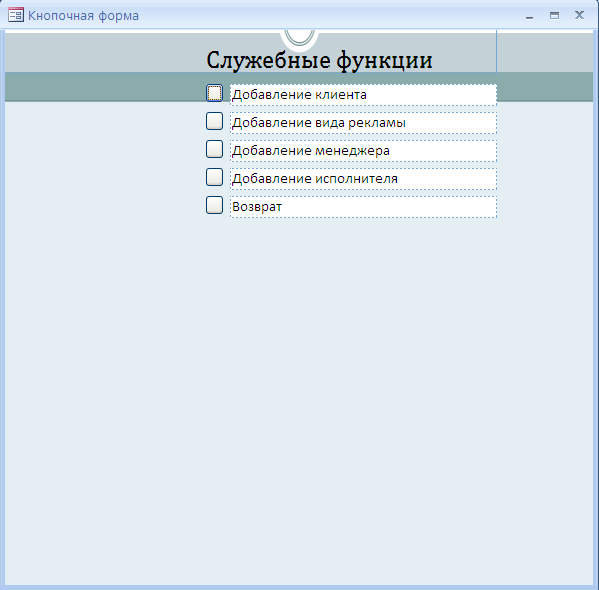Select the 'Добавление вида рекламы' label

pyautogui.click(x=363, y=123)
